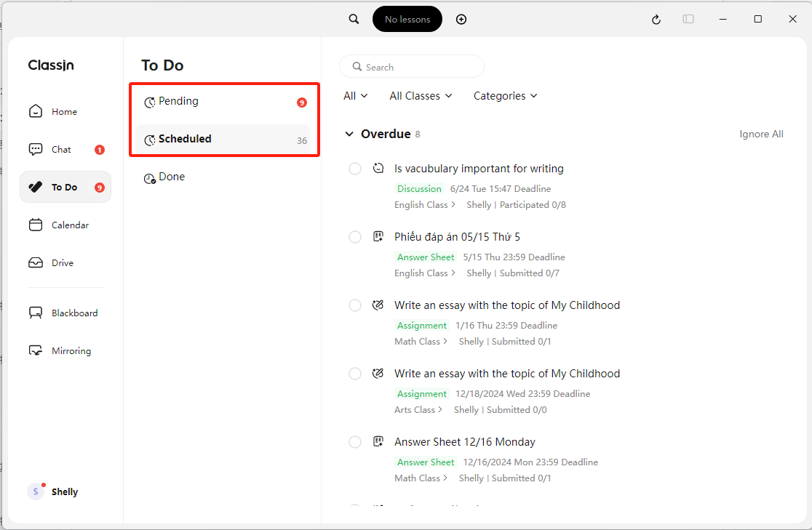This screenshot has width=812, height=530.
Task: Collapse the Overdue section chevron
Action: click(x=349, y=134)
